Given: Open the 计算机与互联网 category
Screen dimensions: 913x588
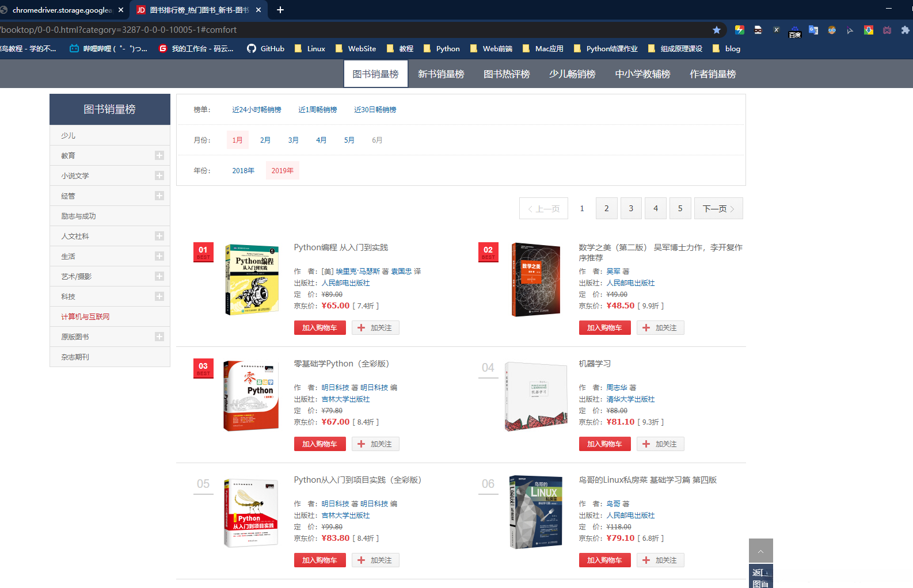Looking at the screenshot, I should tap(85, 317).
